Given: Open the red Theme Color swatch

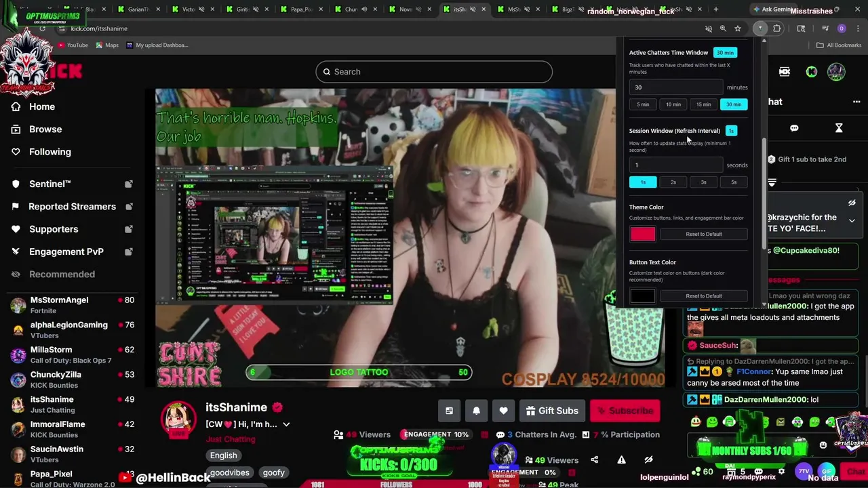Looking at the screenshot, I should coord(643,234).
